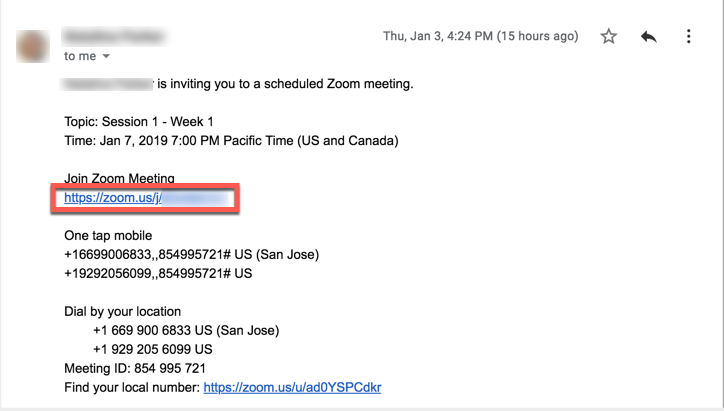Open the three-dot more options menu
The image size is (724, 411).
[x=688, y=36]
